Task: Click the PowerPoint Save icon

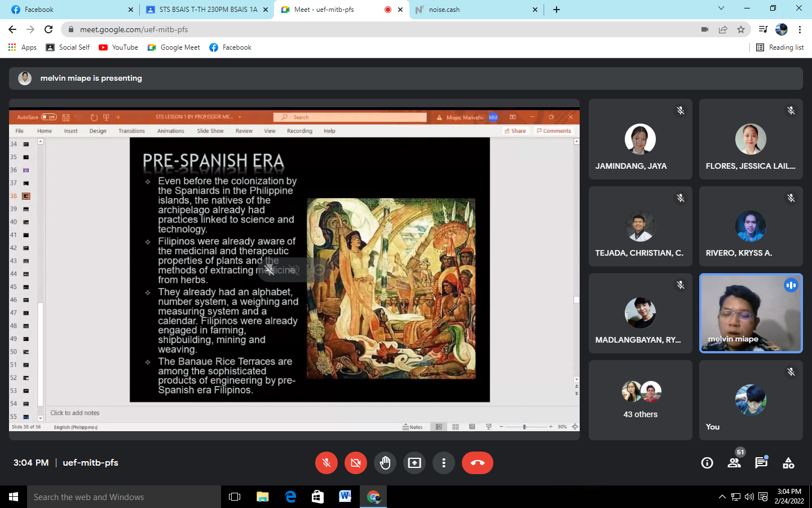Action: [66, 117]
